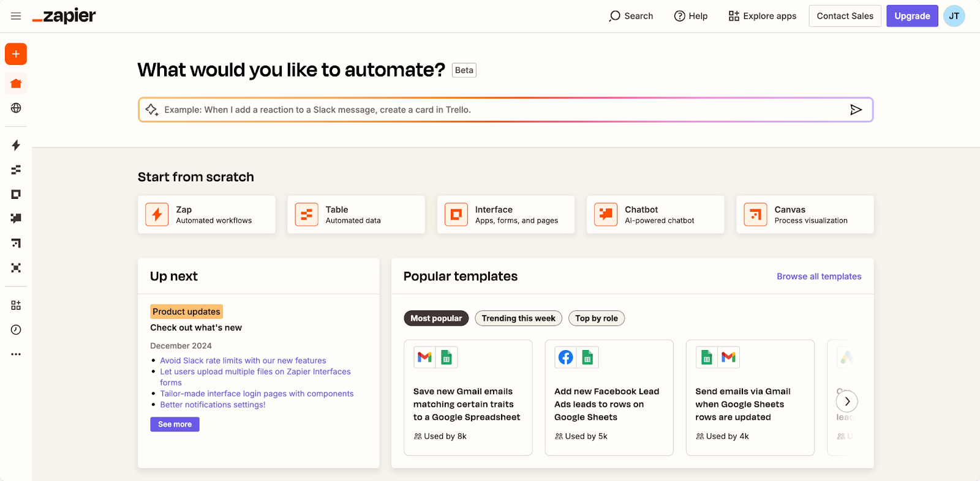The height and width of the screenshot is (481, 980).
Task: Select the Most popular tab
Action: [x=436, y=318]
